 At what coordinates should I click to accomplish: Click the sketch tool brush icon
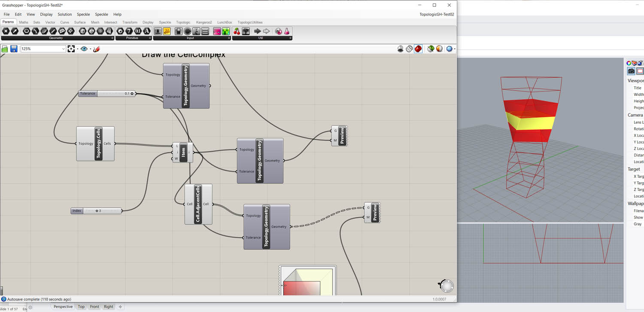tap(97, 49)
